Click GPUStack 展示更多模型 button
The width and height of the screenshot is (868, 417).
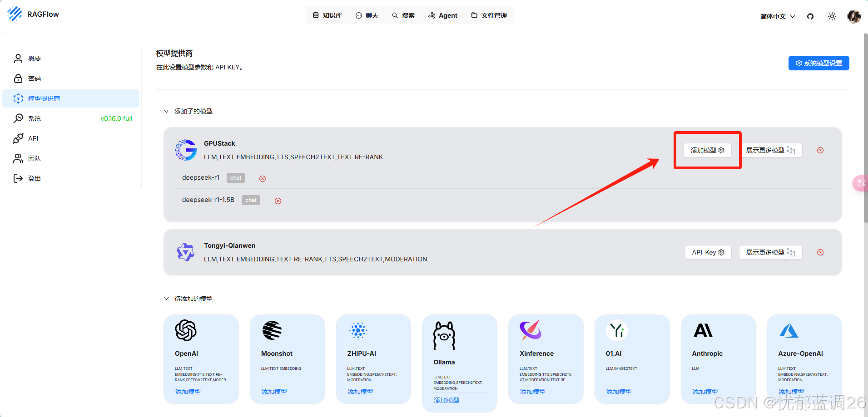point(770,150)
